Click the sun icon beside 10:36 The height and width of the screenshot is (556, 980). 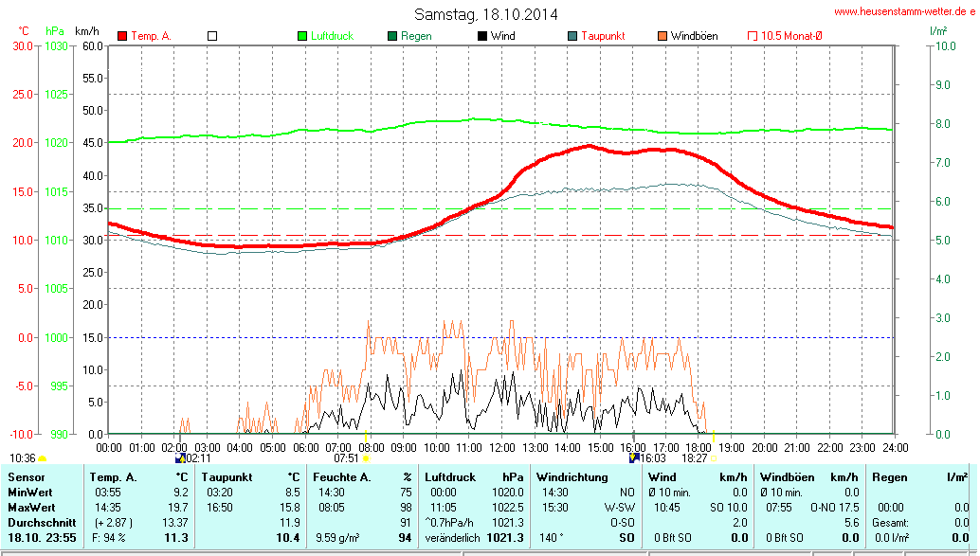pyautogui.click(x=43, y=459)
